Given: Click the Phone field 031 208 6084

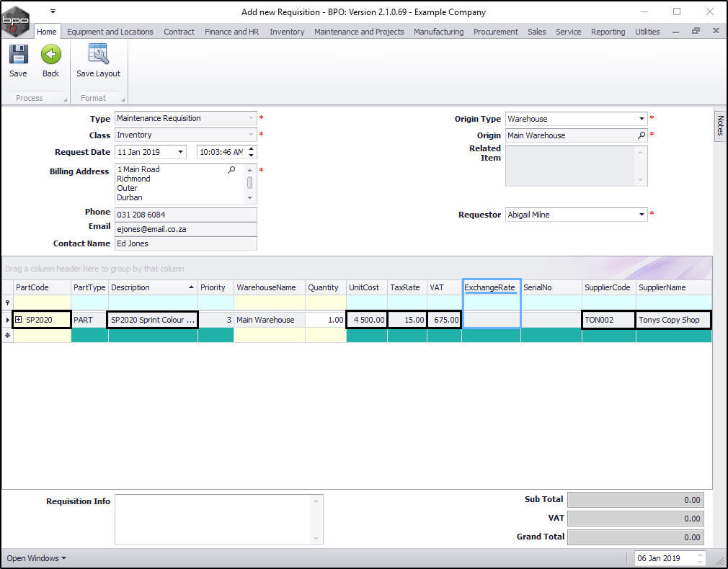Looking at the screenshot, I should [x=186, y=215].
